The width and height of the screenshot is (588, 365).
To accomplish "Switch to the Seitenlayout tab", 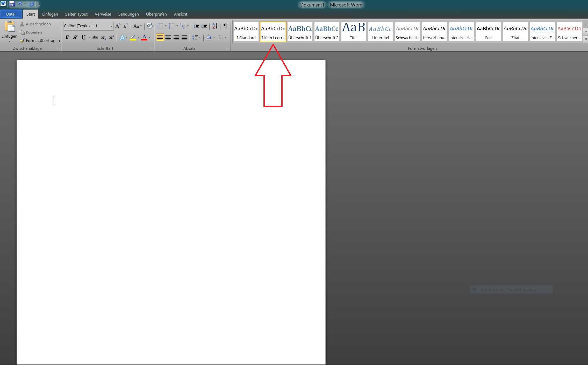I will (76, 14).
